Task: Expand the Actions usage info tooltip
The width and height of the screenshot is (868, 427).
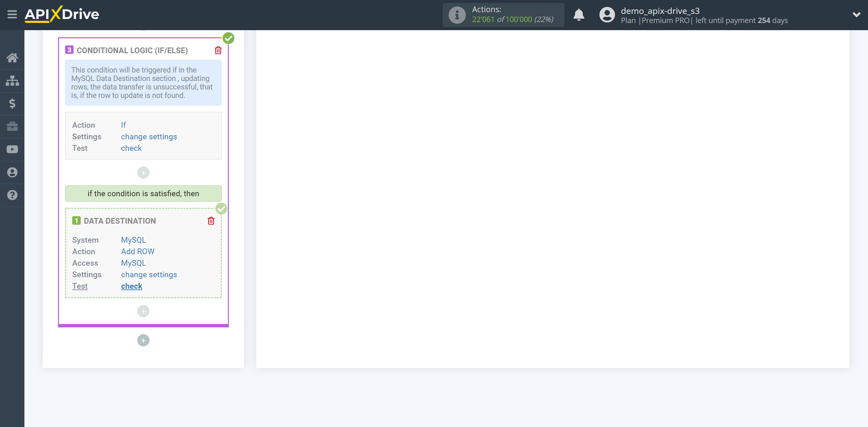Action: click(458, 15)
